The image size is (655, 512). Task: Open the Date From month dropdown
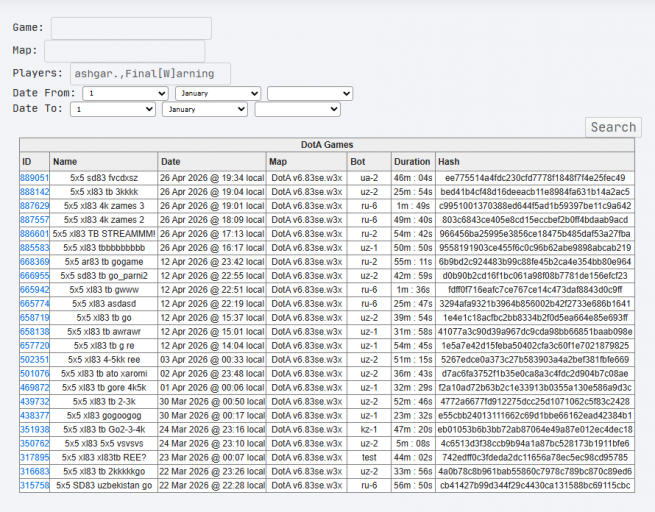218,93
